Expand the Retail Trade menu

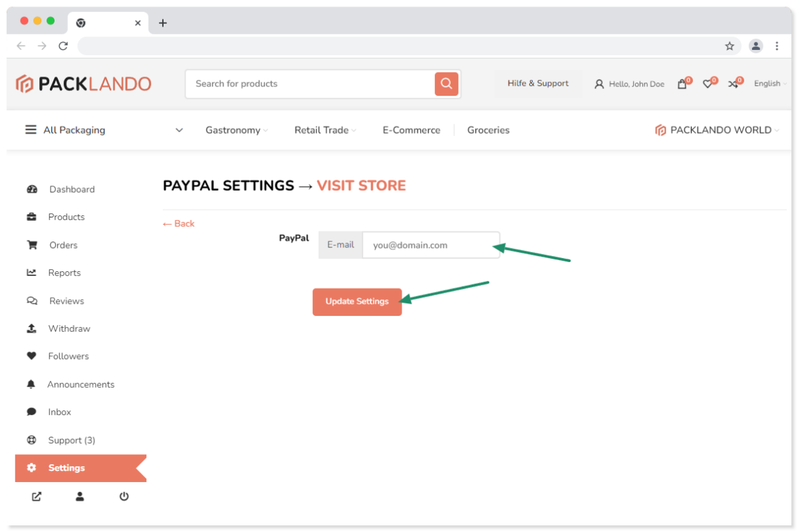[325, 130]
